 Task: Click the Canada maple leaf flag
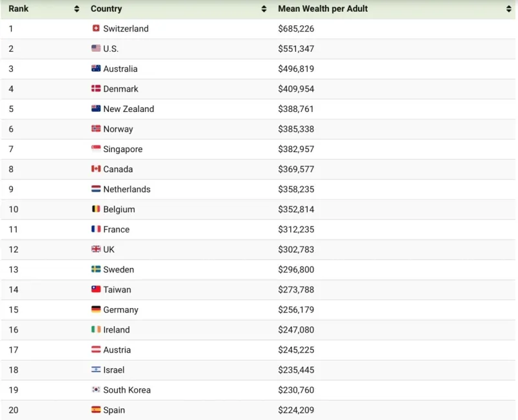point(96,169)
